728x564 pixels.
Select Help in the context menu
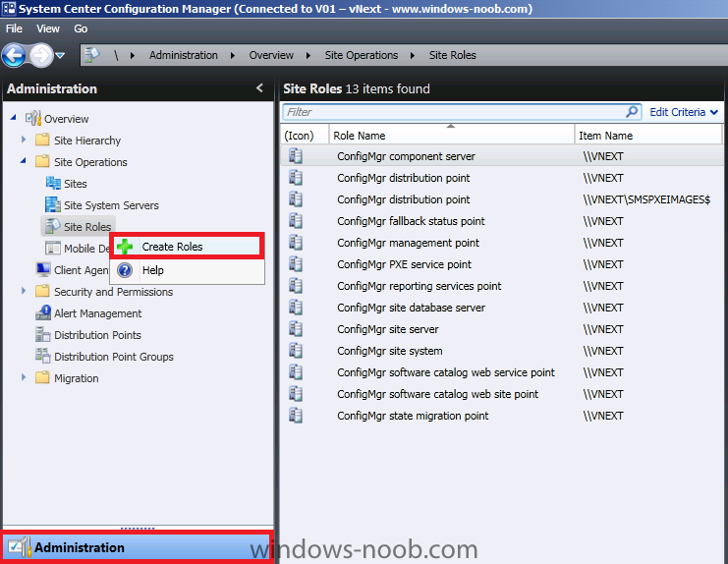click(187, 270)
